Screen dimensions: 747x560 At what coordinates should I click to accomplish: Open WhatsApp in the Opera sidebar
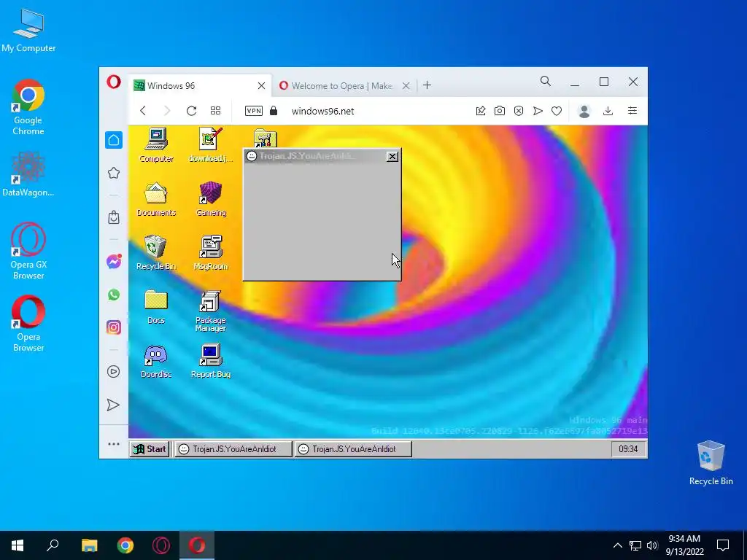113,295
